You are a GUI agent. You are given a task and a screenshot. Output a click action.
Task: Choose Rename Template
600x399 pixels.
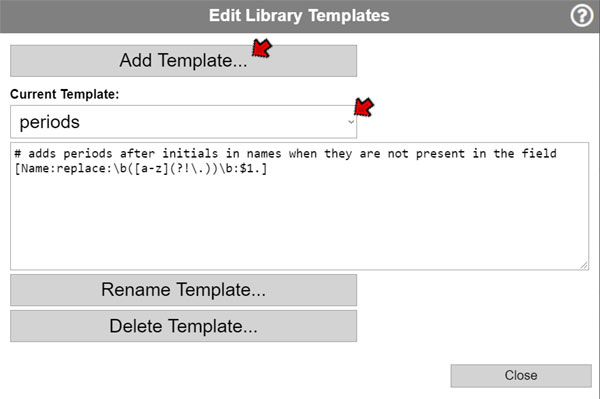point(183,290)
